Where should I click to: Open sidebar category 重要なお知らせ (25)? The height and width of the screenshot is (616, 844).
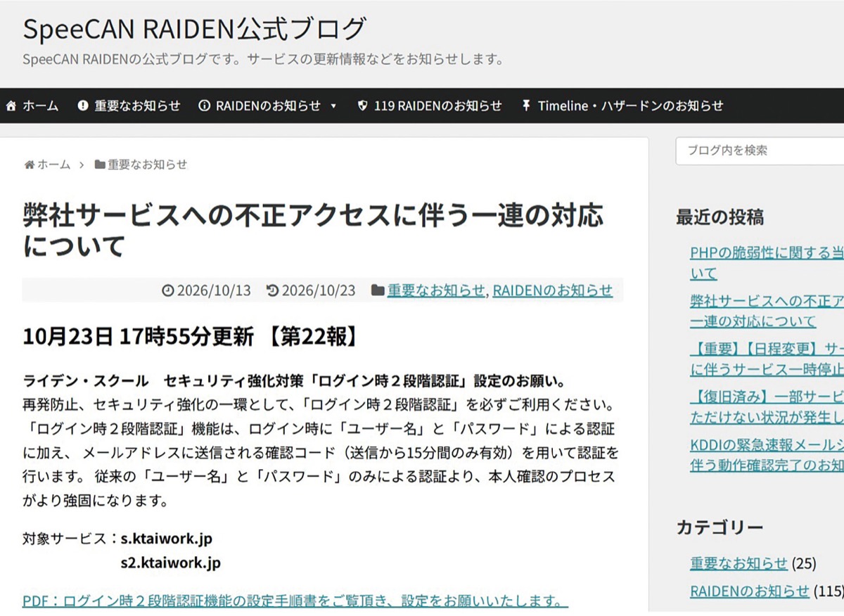(738, 563)
